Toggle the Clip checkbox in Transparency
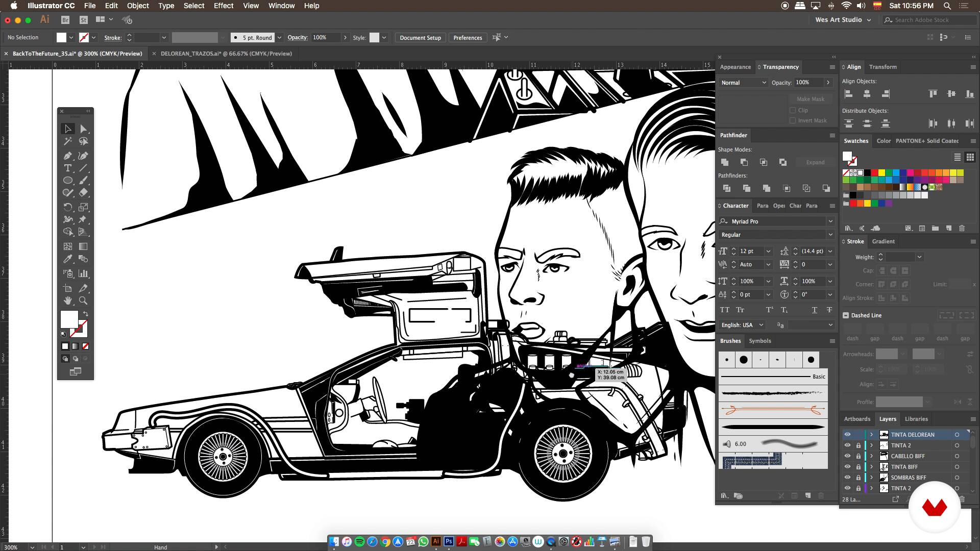 click(x=793, y=110)
